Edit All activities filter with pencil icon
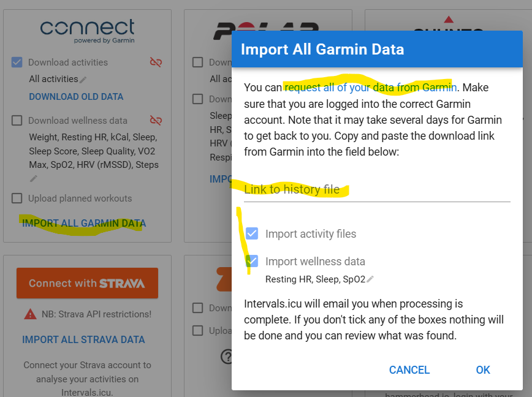Screen dimensions: 532x397 tap(83, 80)
